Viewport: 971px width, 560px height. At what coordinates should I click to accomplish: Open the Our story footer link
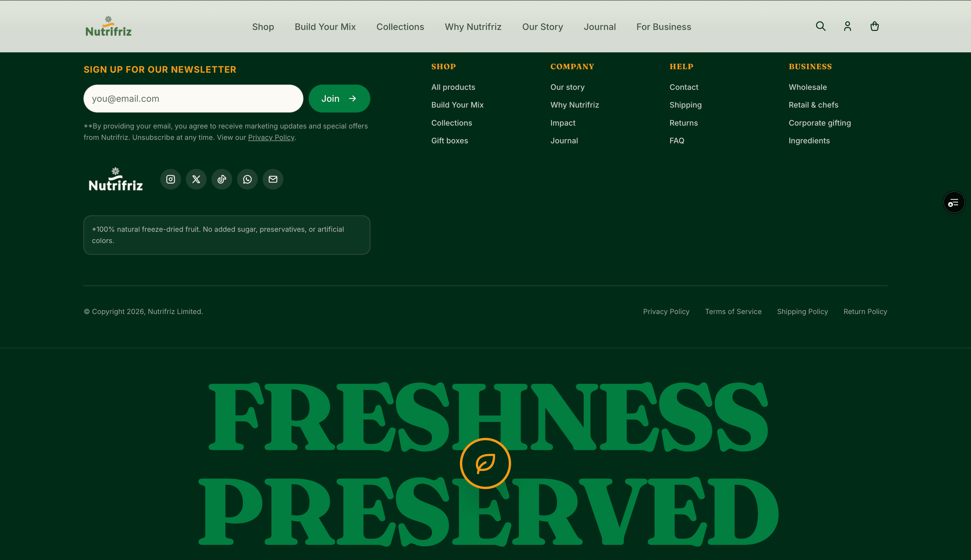pyautogui.click(x=568, y=87)
